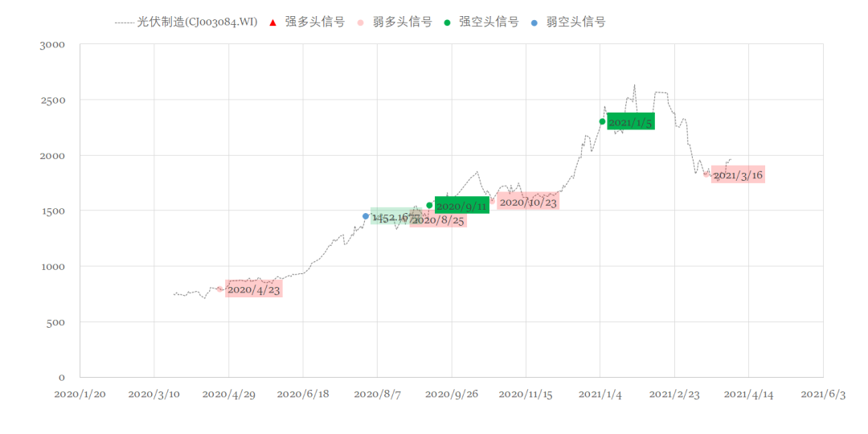Click the pink circle 弱多头信号 legend marker
This screenshot has height=434, width=868.
click(x=359, y=23)
